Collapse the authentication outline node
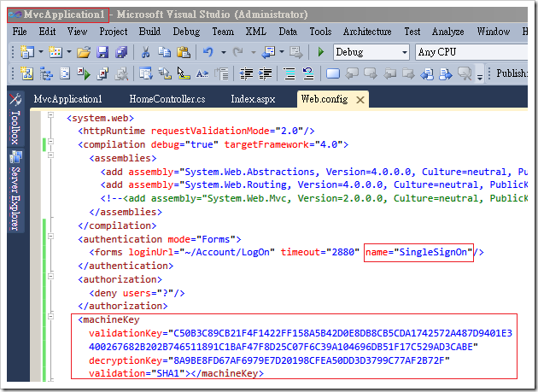 click(50, 236)
